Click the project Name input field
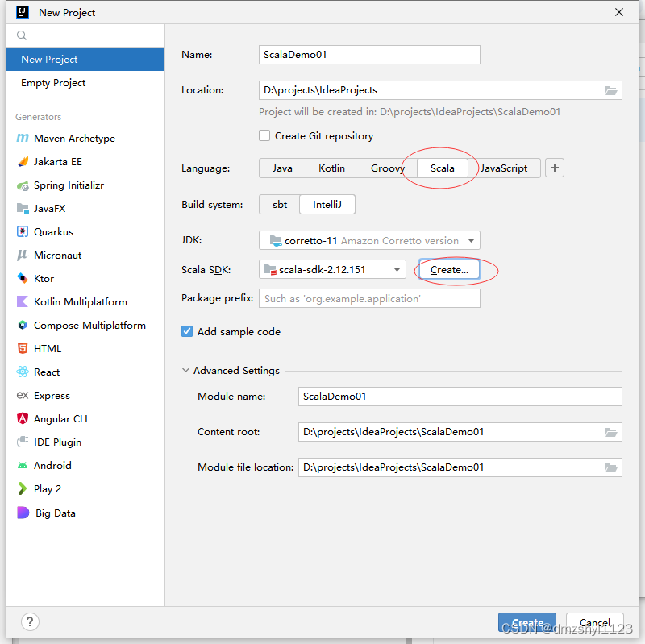Viewport: 645px width, 644px height. point(369,55)
